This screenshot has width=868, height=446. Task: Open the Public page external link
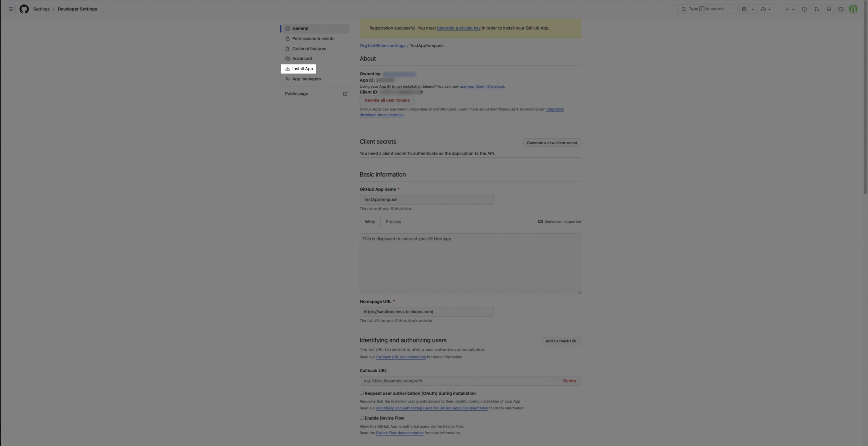(x=316, y=94)
